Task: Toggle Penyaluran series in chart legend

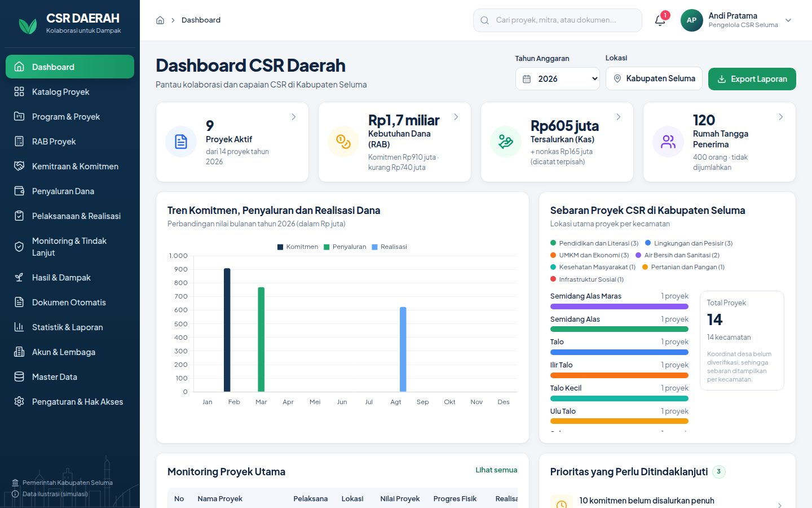Action: tap(345, 247)
